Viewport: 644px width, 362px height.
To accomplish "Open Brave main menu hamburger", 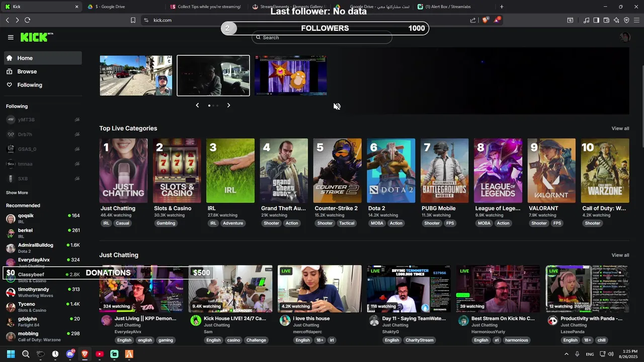I will pos(636,20).
